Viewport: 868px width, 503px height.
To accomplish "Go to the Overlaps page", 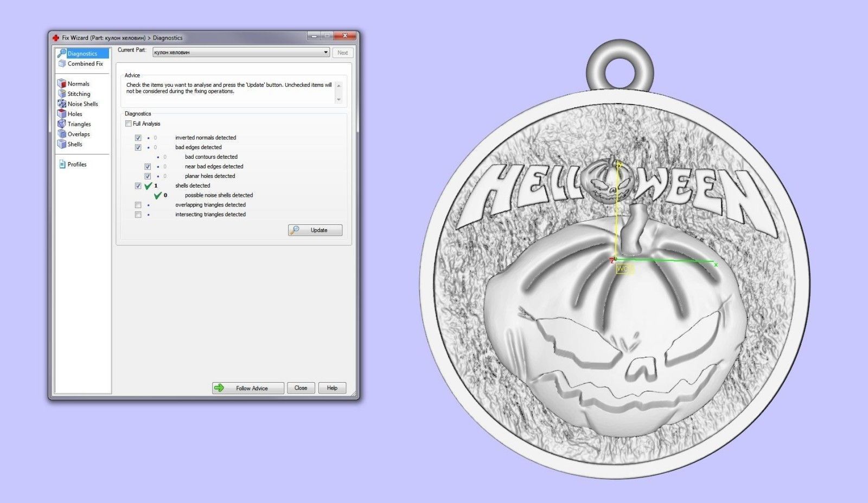I will (x=79, y=134).
